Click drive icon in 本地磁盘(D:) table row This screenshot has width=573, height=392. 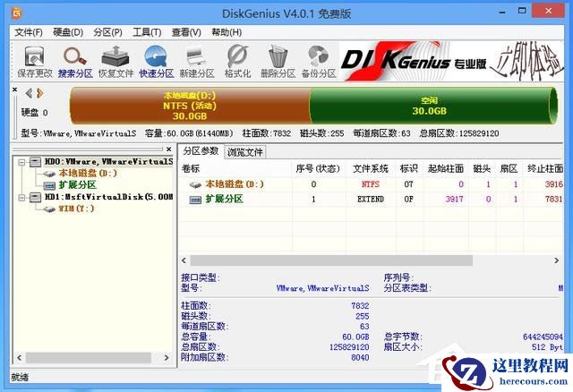(195, 184)
